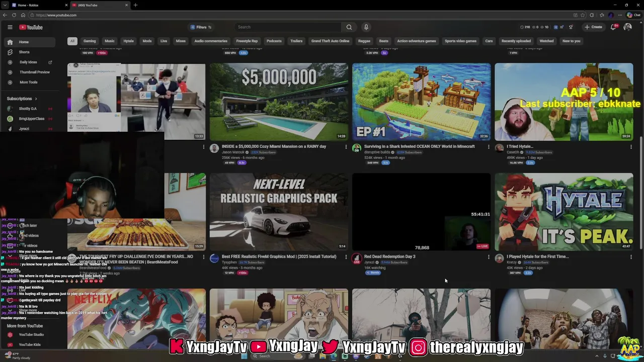Switch to the Home - Roblox browser tab
Screen dimensions: 644x362
(38, 5)
